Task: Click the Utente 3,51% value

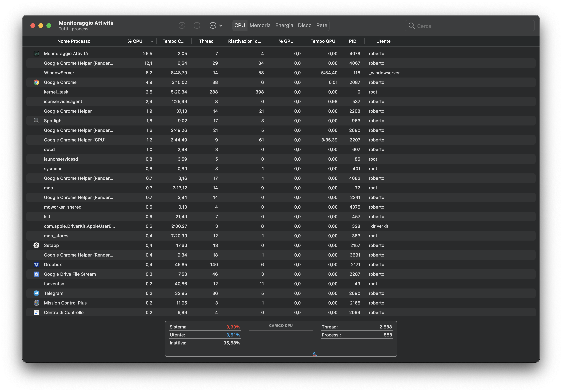Action: (233, 335)
